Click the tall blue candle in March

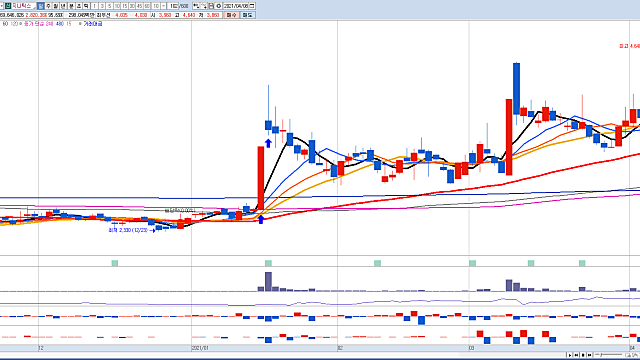pyautogui.click(x=516, y=89)
